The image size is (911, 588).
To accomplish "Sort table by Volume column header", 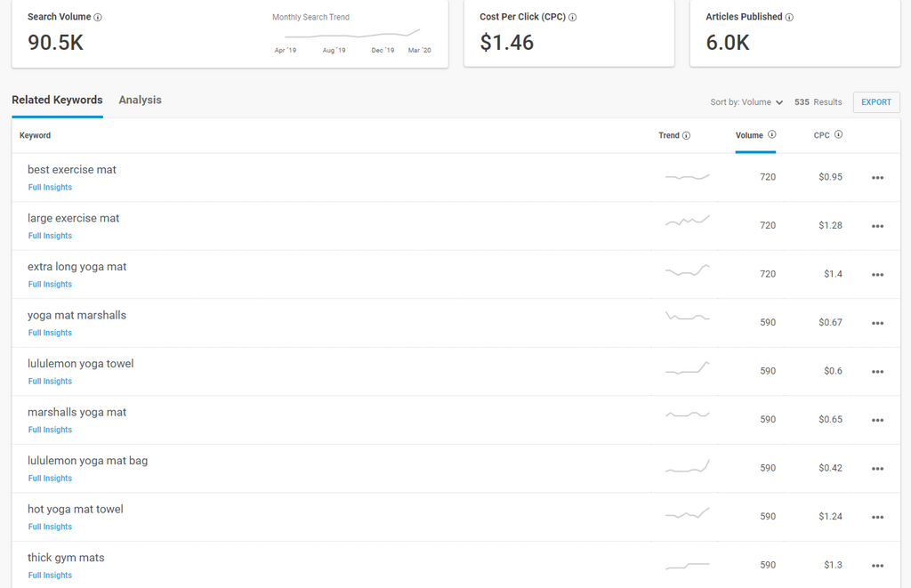I will 749,136.
